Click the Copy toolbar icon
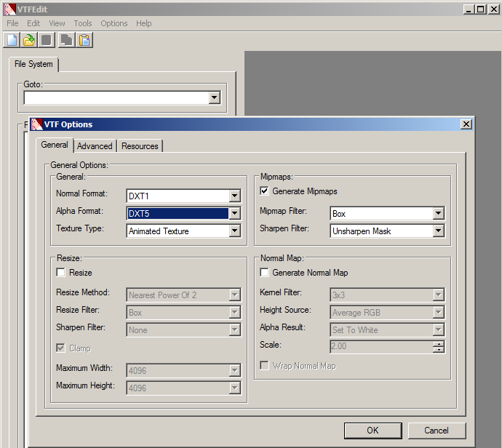 pyautogui.click(x=67, y=40)
